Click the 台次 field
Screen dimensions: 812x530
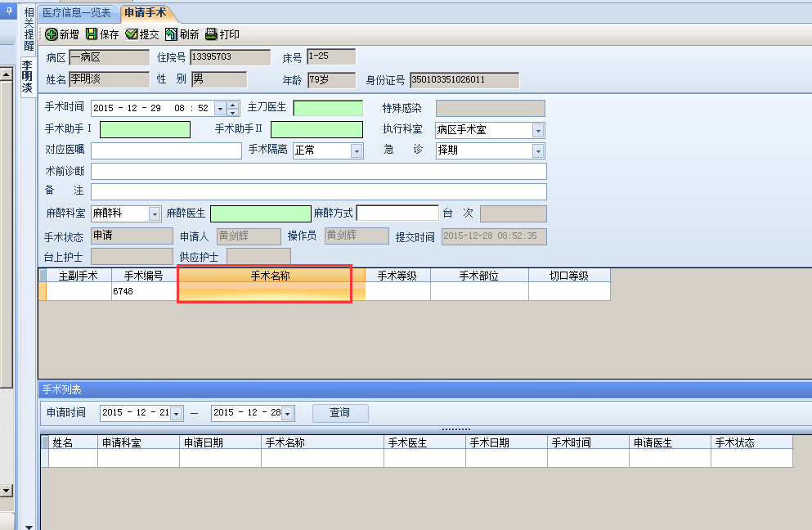[x=514, y=213]
